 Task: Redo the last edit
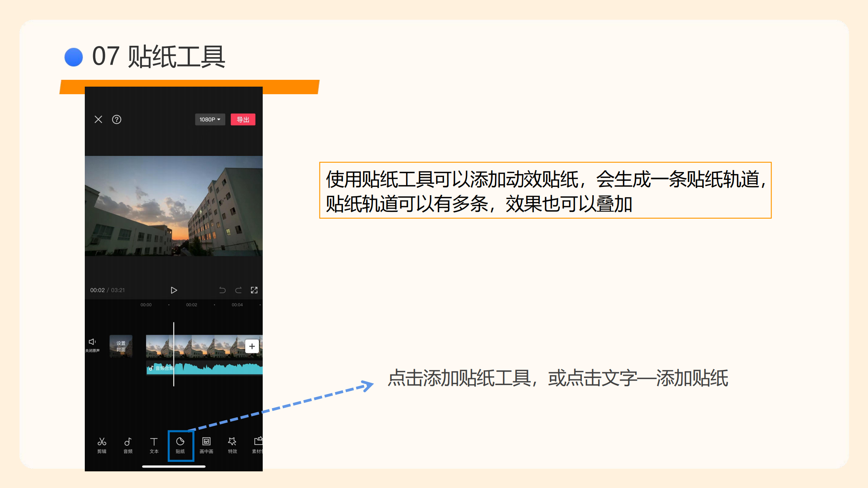[238, 290]
